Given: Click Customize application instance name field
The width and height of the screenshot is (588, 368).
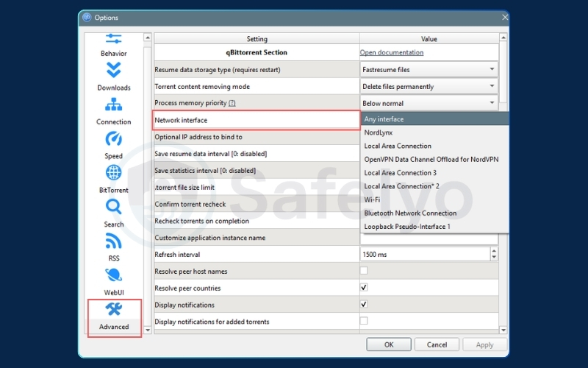Looking at the screenshot, I should coord(429,238).
